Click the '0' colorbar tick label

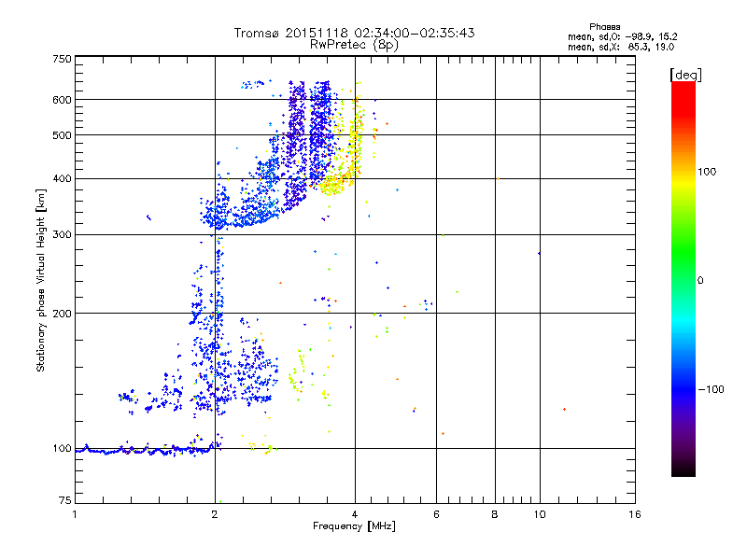point(699,281)
